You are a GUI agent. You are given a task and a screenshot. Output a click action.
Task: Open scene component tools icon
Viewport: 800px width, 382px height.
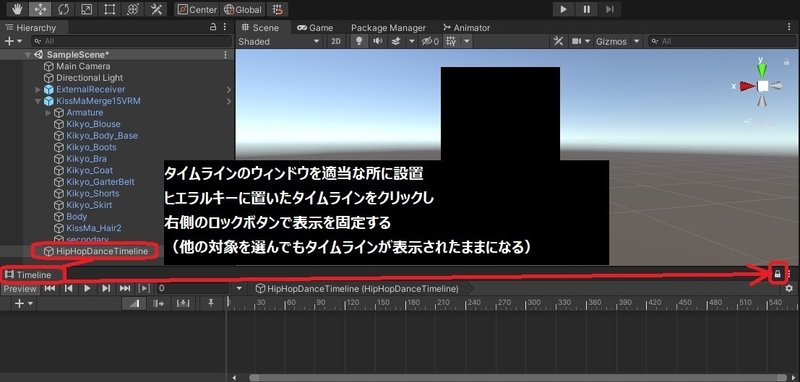tap(558, 41)
